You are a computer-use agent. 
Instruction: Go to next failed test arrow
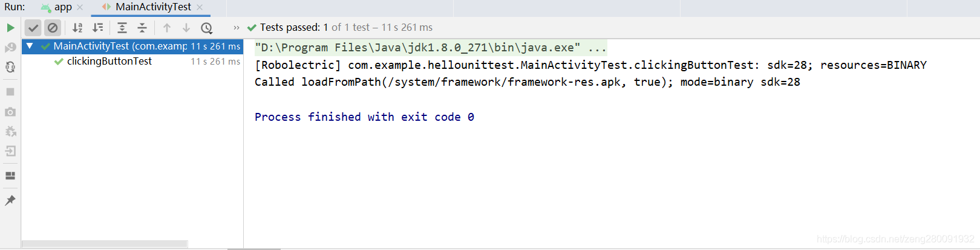pyautogui.click(x=186, y=28)
